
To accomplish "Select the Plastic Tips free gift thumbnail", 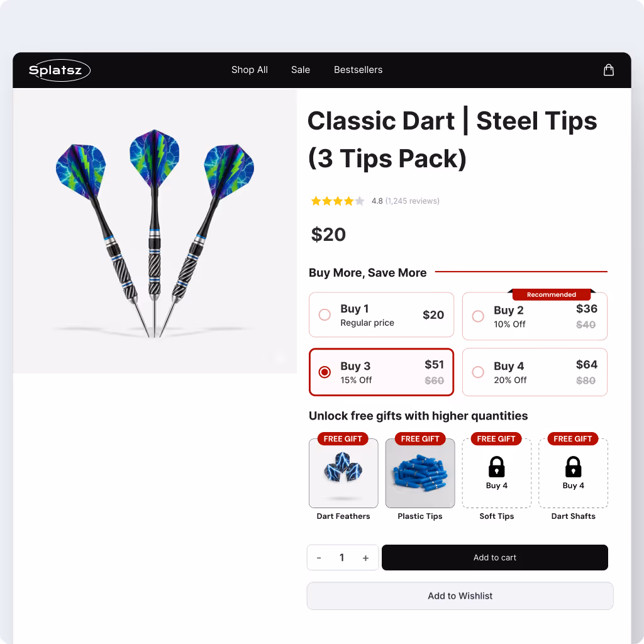I will pos(419,473).
